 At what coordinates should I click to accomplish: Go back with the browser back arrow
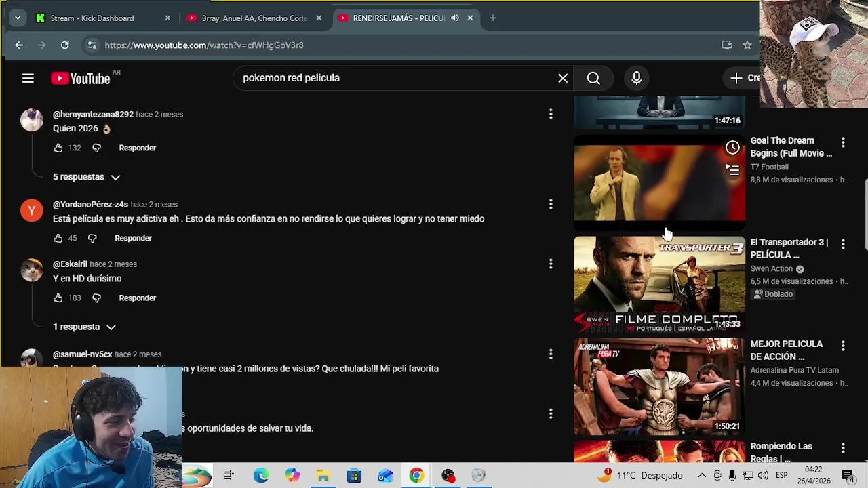coord(19,45)
